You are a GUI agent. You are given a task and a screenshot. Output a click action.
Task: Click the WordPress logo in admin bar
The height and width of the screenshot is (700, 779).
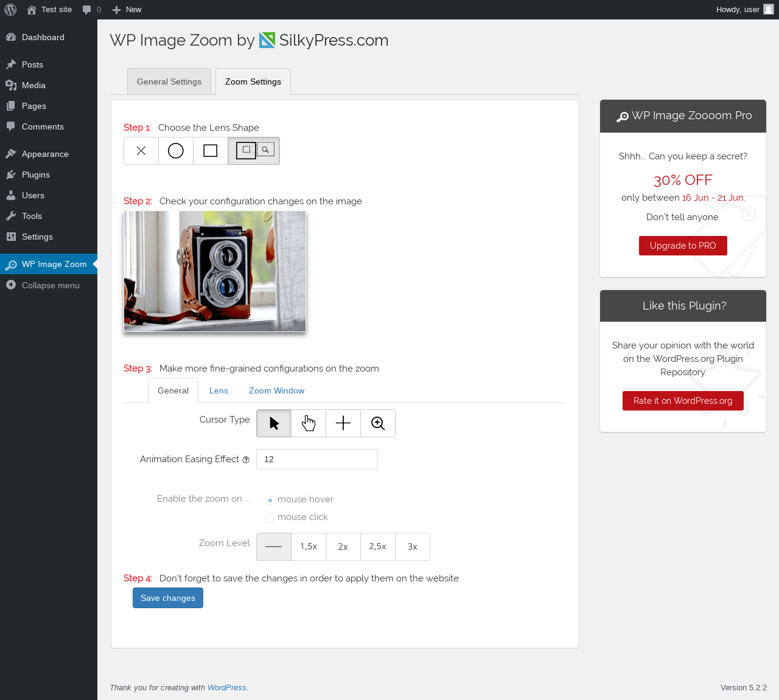coord(10,10)
